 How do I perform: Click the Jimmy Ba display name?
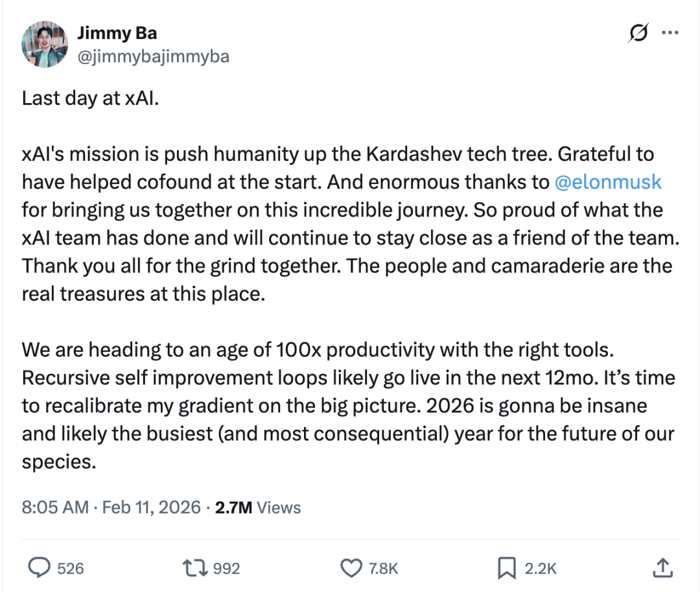pos(117,33)
